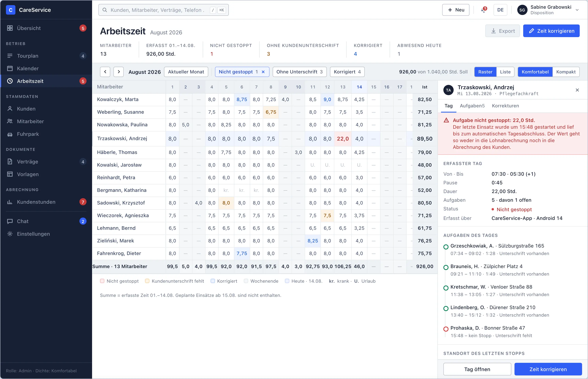Open the Korrekturen tab
Screen dimensions: 588x379
[x=505, y=106]
